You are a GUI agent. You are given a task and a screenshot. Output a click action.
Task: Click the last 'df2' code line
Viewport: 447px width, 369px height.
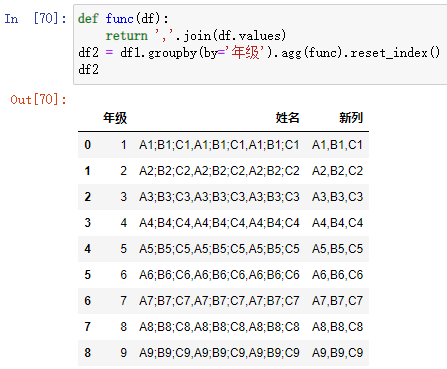(x=88, y=70)
